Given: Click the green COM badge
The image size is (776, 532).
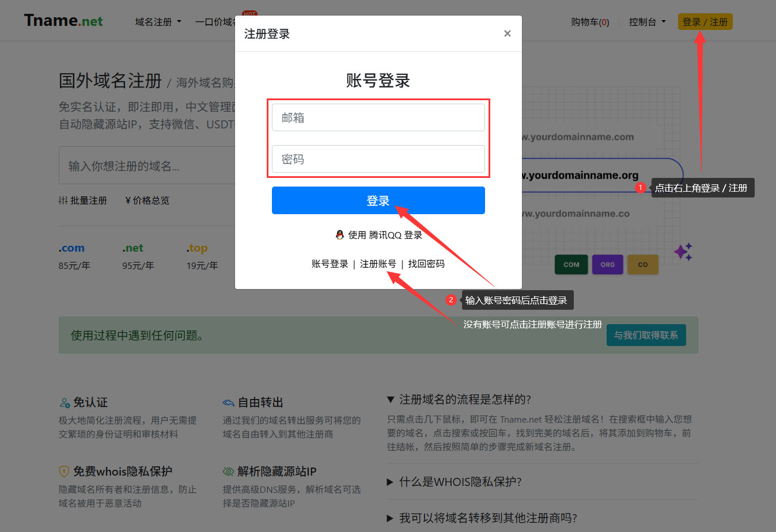Looking at the screenshot, I should click(x=571, y=265).
